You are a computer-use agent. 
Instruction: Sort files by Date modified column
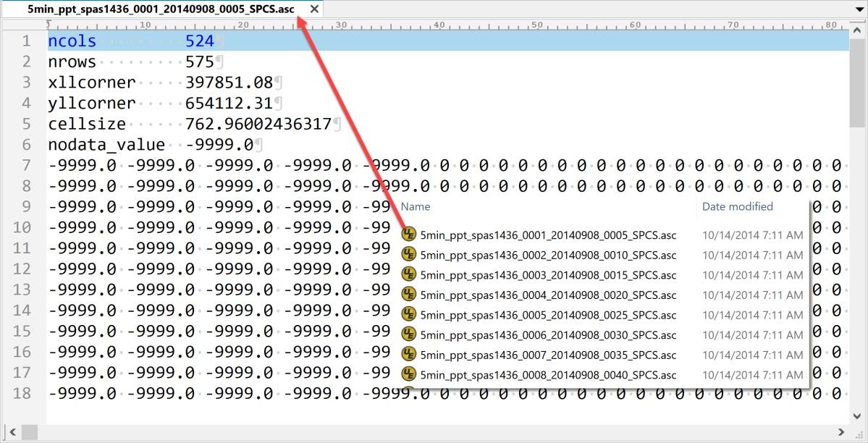click(x=737, y=206)
